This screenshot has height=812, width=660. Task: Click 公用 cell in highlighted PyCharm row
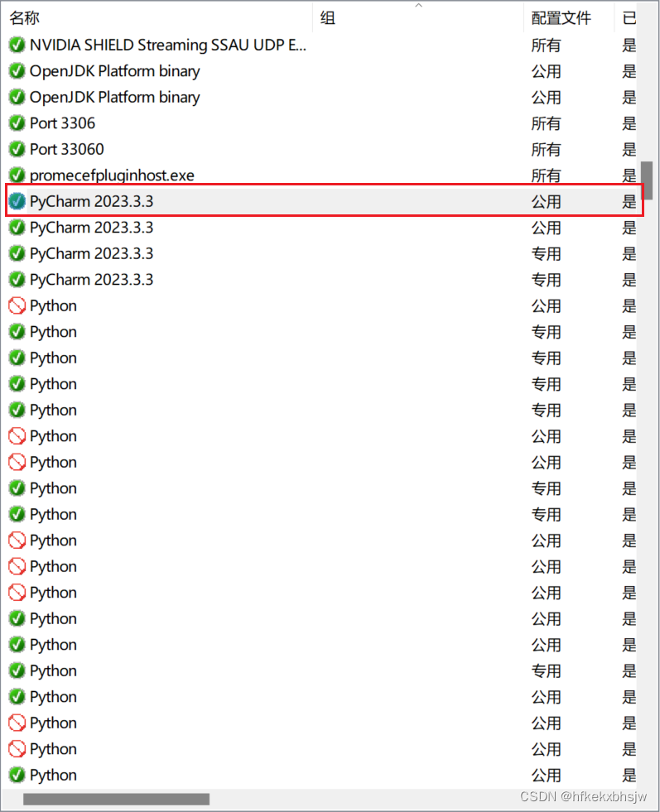point(546,201)
